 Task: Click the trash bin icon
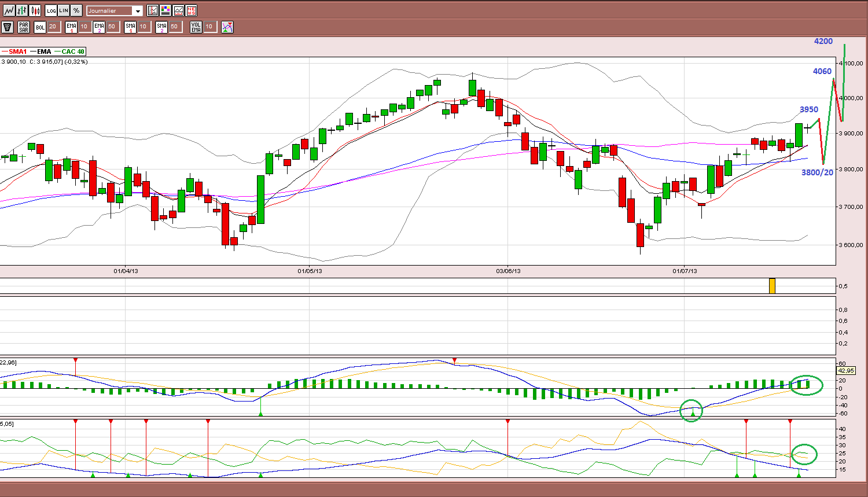(x=8, y=27)
